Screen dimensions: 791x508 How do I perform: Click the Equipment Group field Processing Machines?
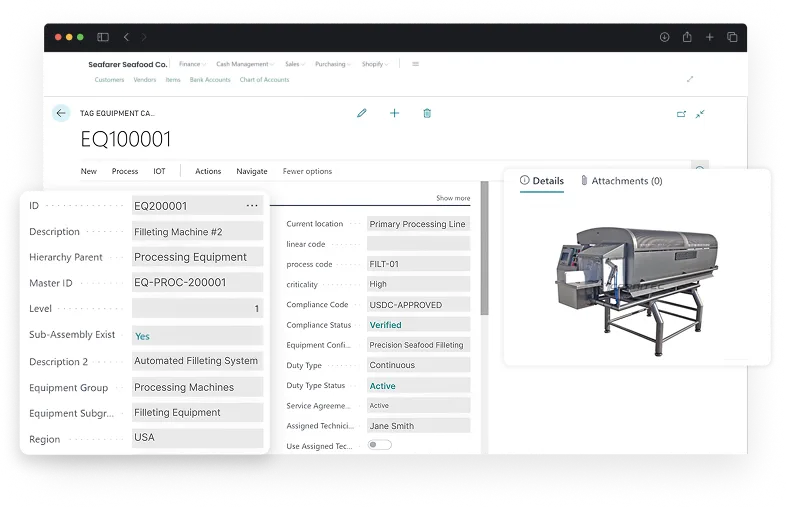coord(197,387)
